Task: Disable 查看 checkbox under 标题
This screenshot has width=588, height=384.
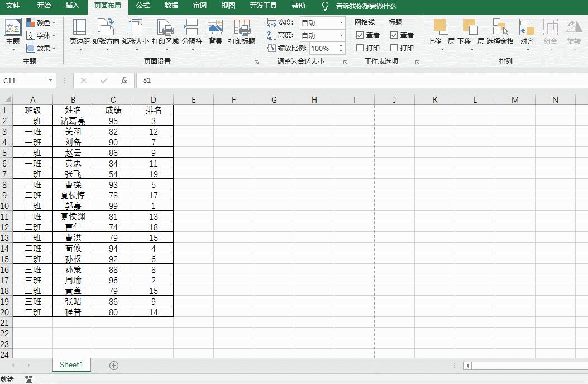Action: pos(394,35)
